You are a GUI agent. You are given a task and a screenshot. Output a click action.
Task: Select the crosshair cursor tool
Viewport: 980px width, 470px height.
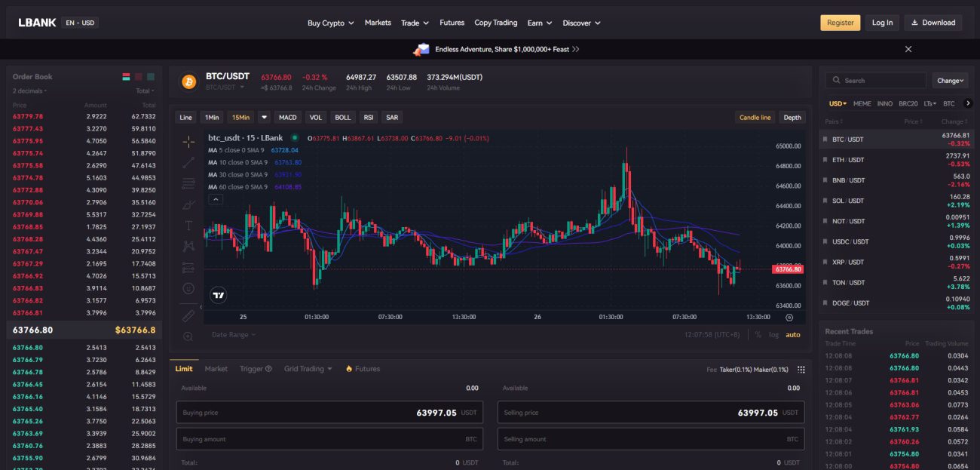(188, 141)
